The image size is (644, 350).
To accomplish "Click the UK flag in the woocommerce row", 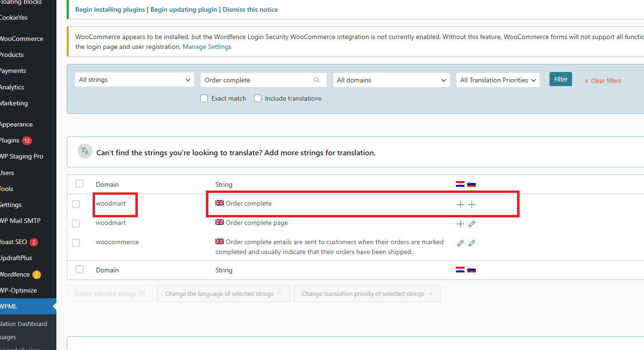I will click(x=220, y=241).
